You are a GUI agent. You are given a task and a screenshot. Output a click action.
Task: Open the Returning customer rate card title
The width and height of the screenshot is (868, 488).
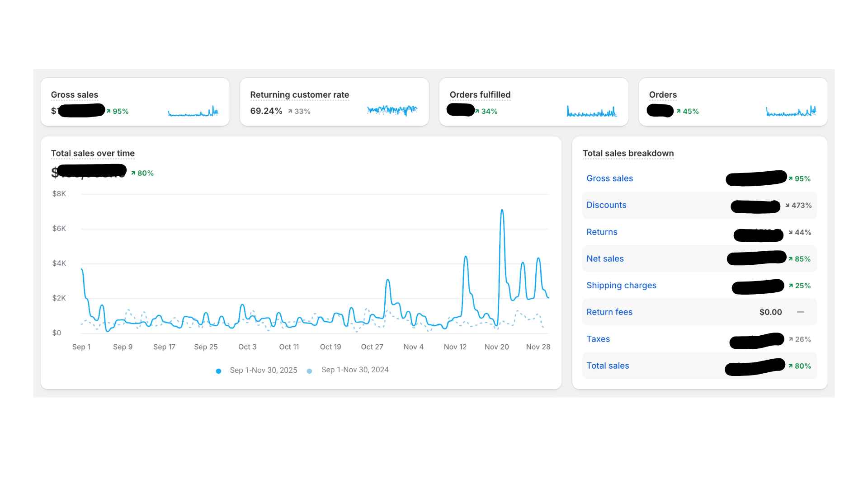299,95
